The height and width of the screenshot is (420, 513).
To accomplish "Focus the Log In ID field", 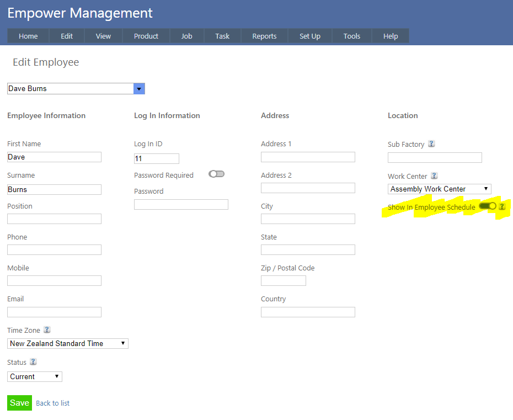I will pos(157,159).
